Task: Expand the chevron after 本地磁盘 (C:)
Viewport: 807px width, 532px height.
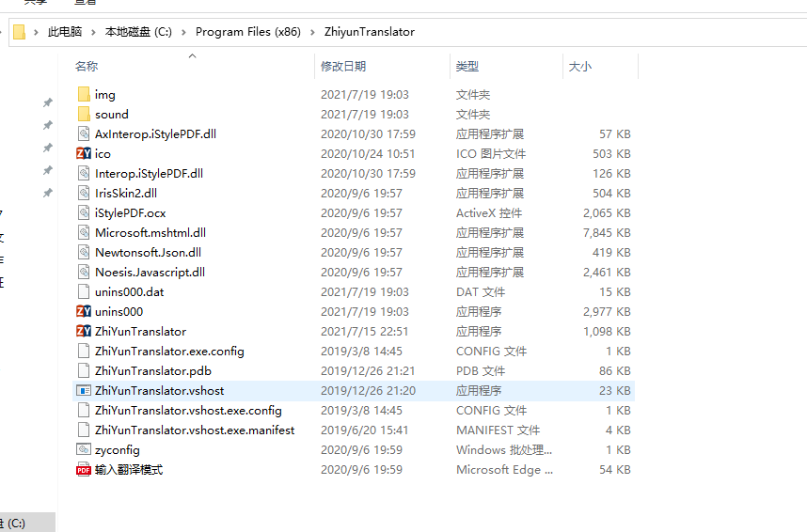Action: coord(183,32)
